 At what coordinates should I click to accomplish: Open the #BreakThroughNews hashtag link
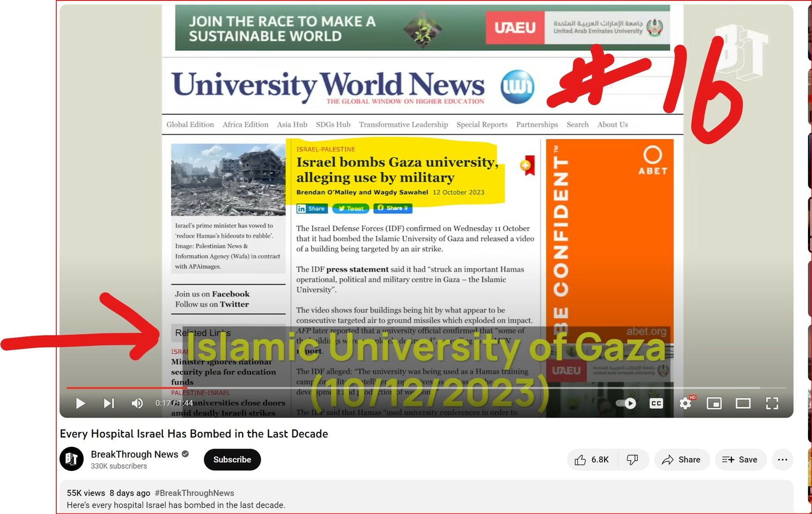coord(194,493)
